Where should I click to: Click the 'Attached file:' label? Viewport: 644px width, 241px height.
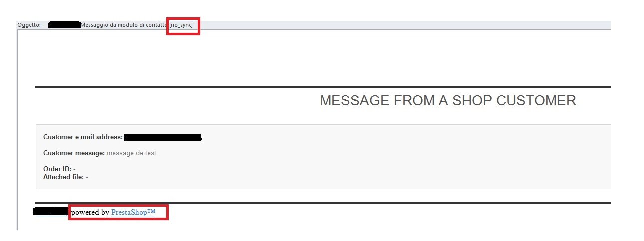pyautogui.click(x=63, y=177)
